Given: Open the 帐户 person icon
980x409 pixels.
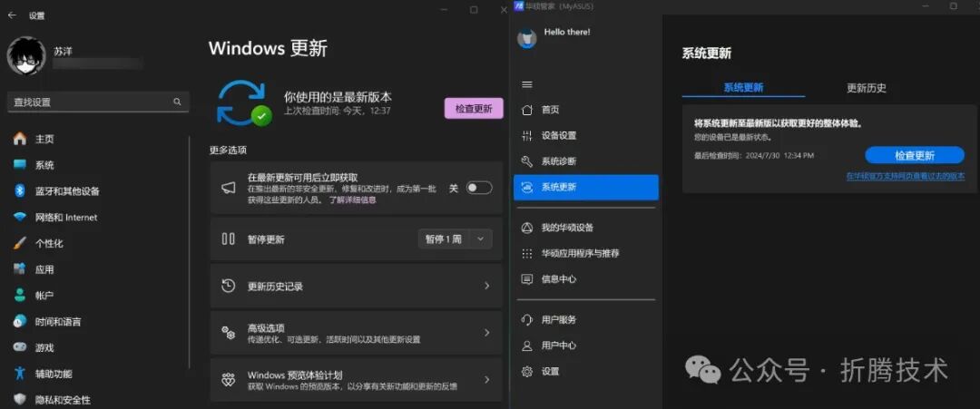Looking at the screenshot, I should (x=20, y=295).
